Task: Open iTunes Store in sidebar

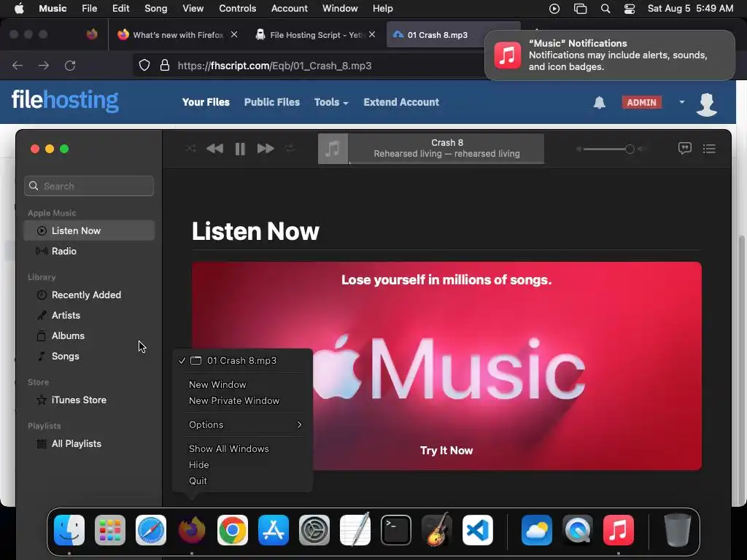Action: coord(89,400)
